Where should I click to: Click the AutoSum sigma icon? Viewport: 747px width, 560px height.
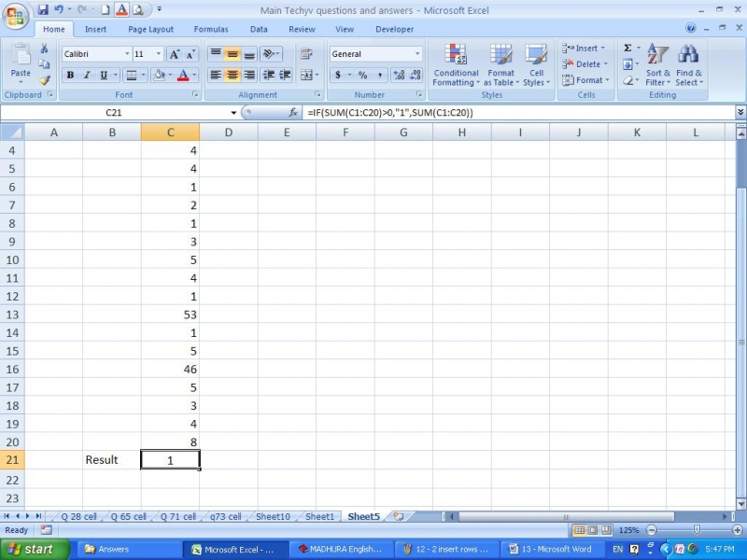(x=627, y=48)
